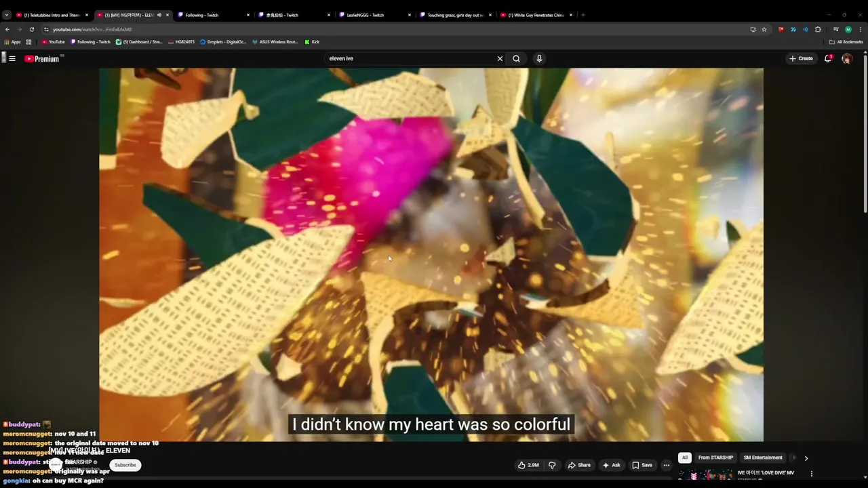Open the media control toolbar icon
This screenshot has width=868, height=488.
[x=836, y=29]
